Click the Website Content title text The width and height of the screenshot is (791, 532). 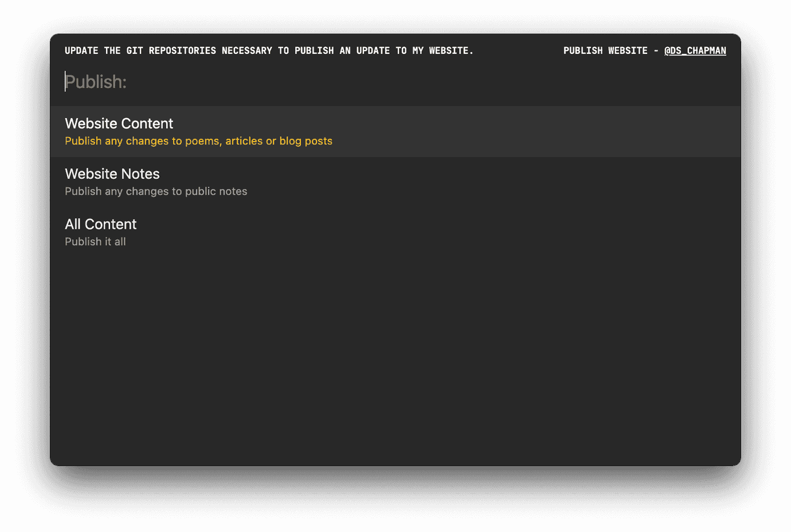(119, 123)
